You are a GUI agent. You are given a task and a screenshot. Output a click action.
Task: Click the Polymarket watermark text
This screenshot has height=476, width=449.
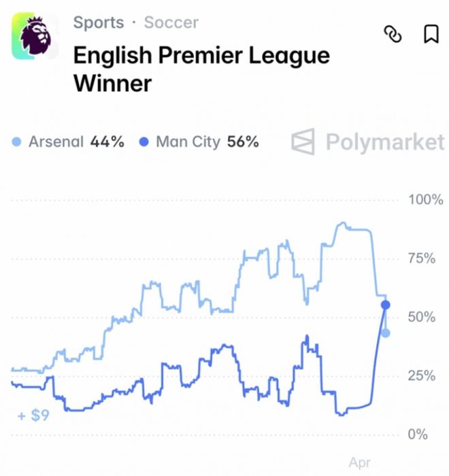tap(384, 142)
